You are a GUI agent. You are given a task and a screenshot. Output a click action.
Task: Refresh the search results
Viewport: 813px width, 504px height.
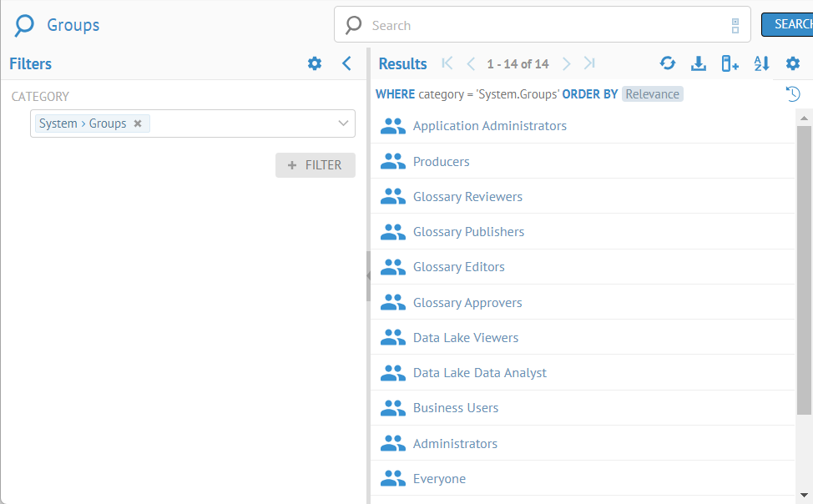tap(668, 63)
